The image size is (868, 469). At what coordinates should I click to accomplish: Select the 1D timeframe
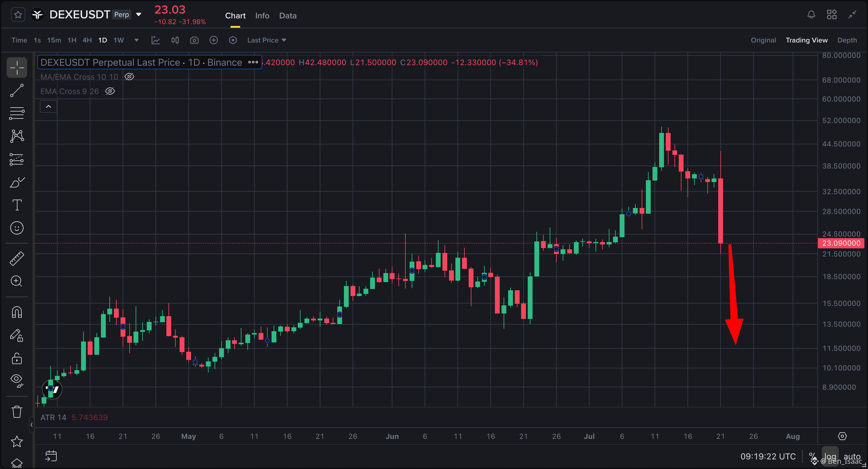tap(102, 40)
